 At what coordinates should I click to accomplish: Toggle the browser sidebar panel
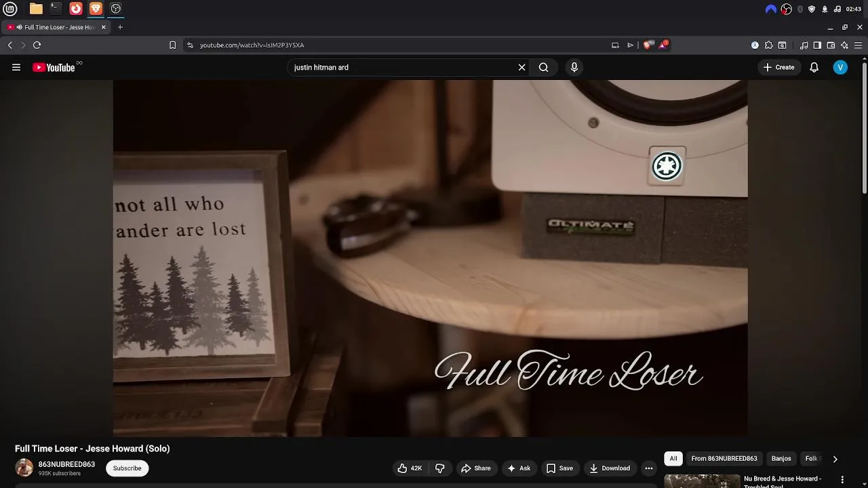click(817, 45)
